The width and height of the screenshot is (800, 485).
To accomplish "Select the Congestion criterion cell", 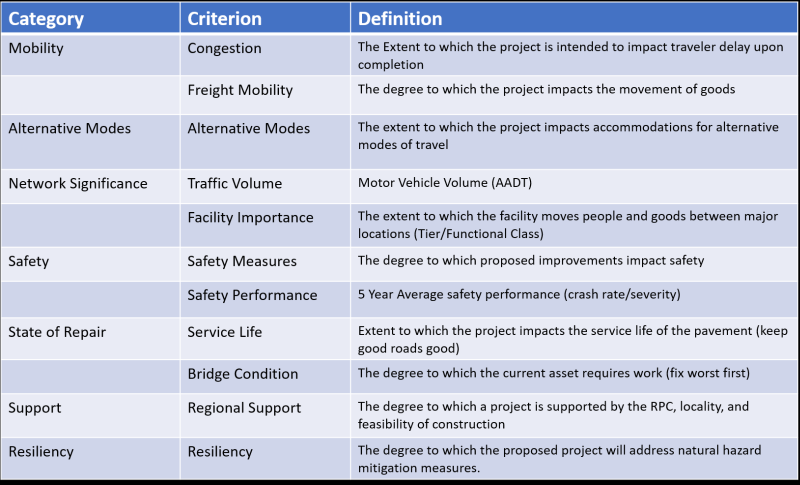I will click(x=224, y=48).
